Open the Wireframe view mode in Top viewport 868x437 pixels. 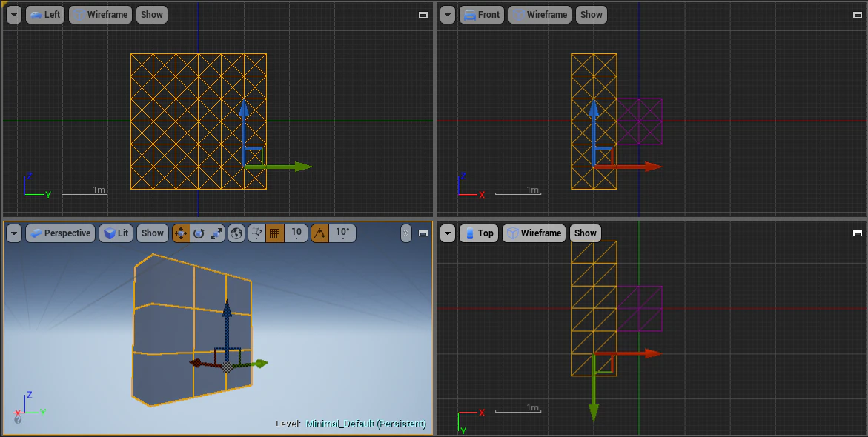pyautogui.click(x=534, y=233)
